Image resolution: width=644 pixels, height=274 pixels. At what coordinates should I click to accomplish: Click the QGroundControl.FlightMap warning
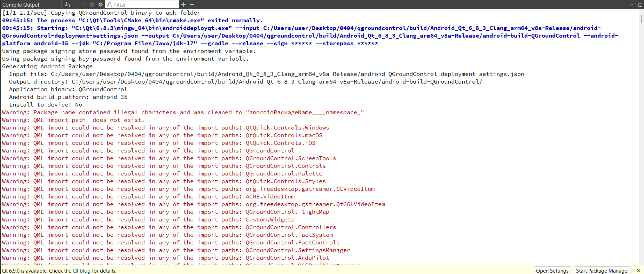tap(166, 212)
